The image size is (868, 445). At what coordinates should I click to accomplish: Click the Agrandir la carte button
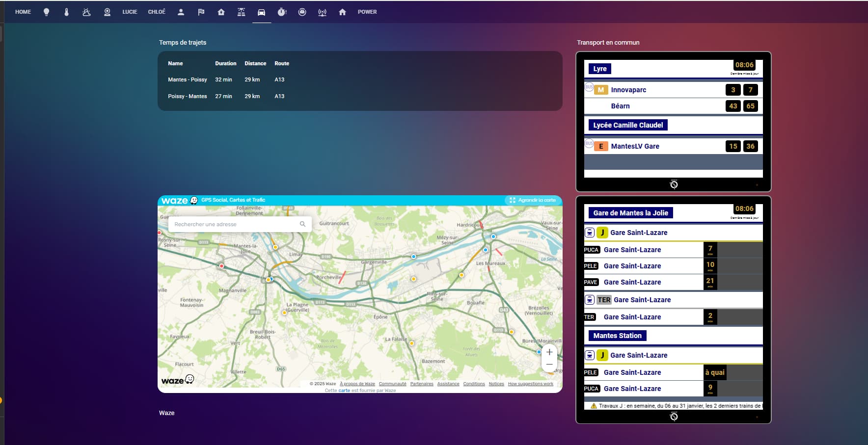click(x=533, y=200)
